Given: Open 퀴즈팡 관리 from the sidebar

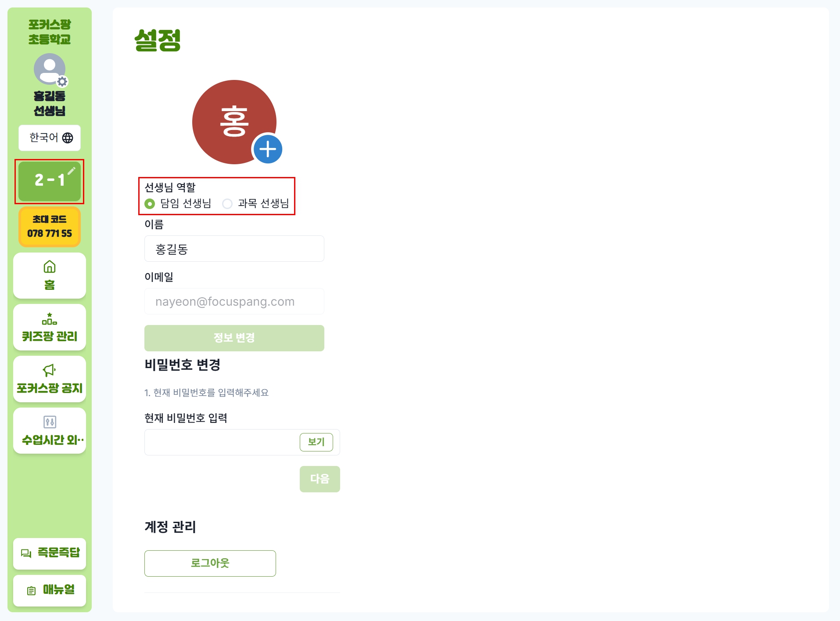Looking at the screenshot, I should (50, 327).
